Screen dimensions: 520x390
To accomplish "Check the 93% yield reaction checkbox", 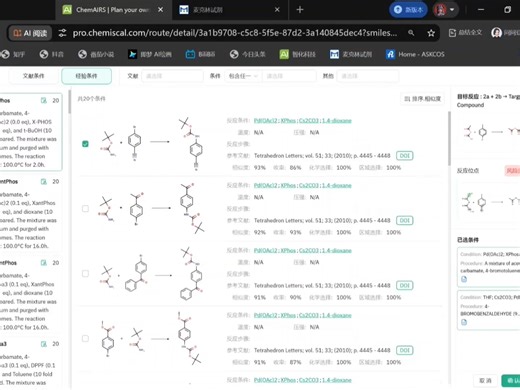I will click(x=85, y=209).
